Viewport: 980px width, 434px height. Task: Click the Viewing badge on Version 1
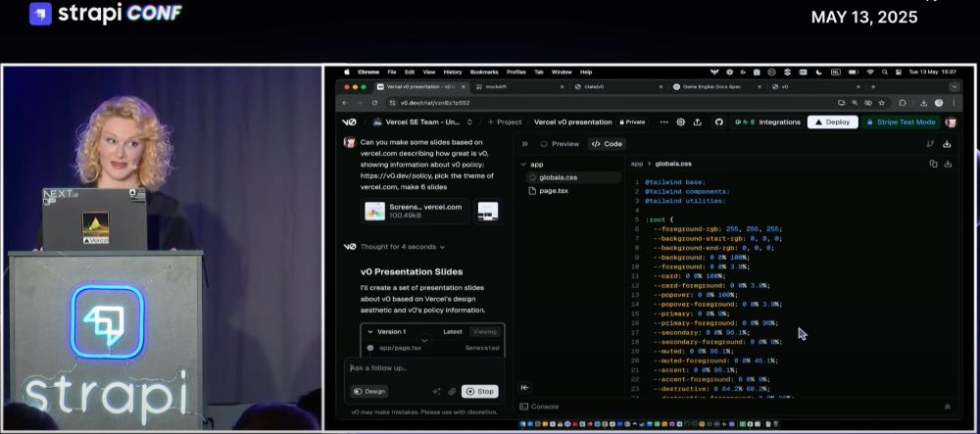tap(484, 331)
